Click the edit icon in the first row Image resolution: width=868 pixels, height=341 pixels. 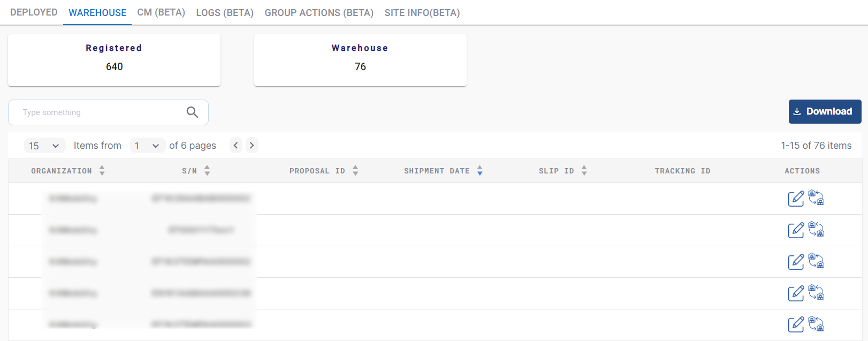796,199
